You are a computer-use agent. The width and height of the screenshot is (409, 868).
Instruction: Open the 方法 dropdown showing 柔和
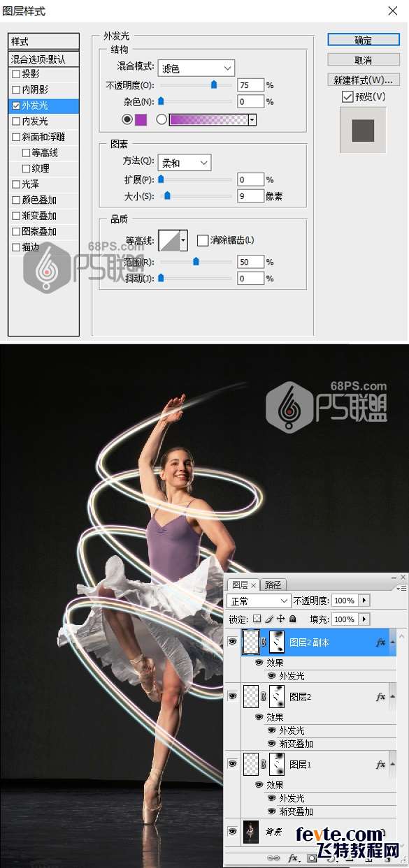184,163
